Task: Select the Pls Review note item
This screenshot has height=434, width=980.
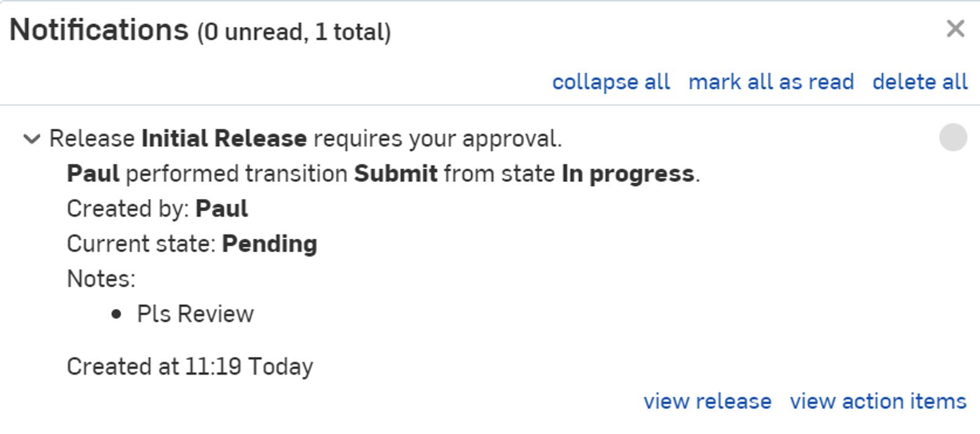Action: (x=195, y=314)
